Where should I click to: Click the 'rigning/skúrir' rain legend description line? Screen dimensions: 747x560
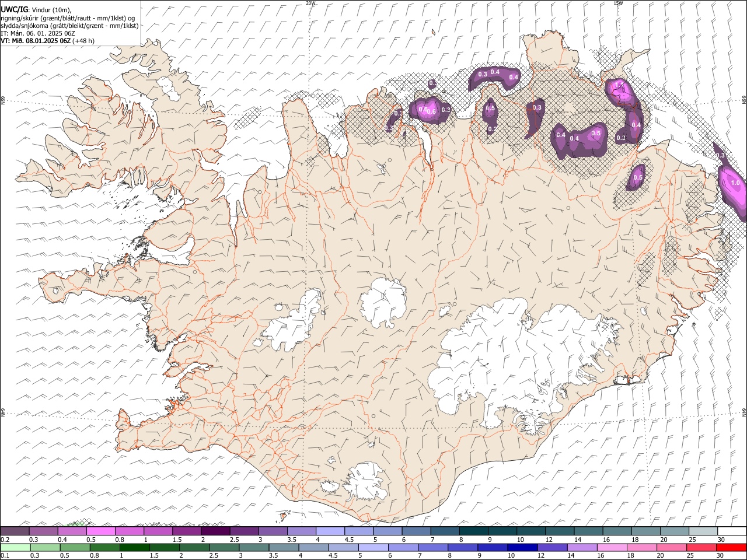click(68, 18)
